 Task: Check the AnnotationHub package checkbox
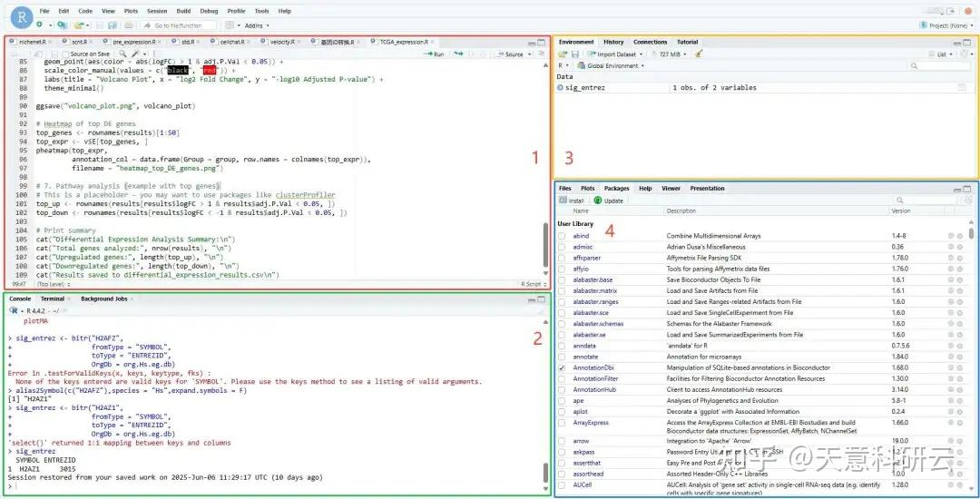point(562,390)
